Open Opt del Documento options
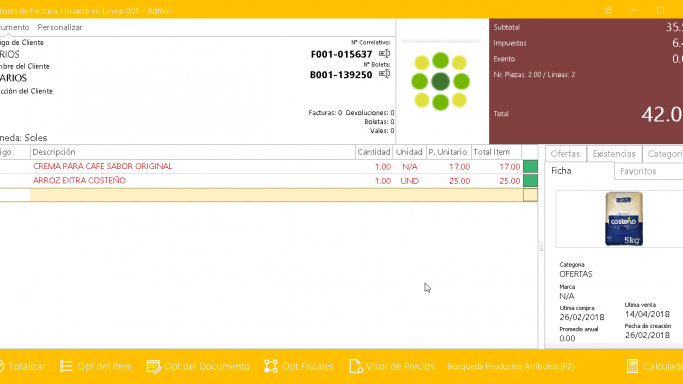The image size is (683, 384). coord(198,366)
